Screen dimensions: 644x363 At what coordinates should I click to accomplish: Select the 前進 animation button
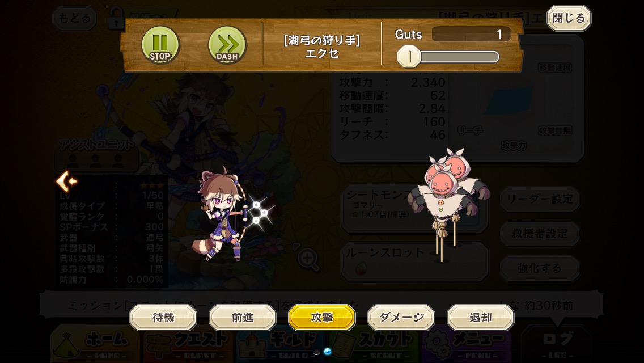pos(242,318)
